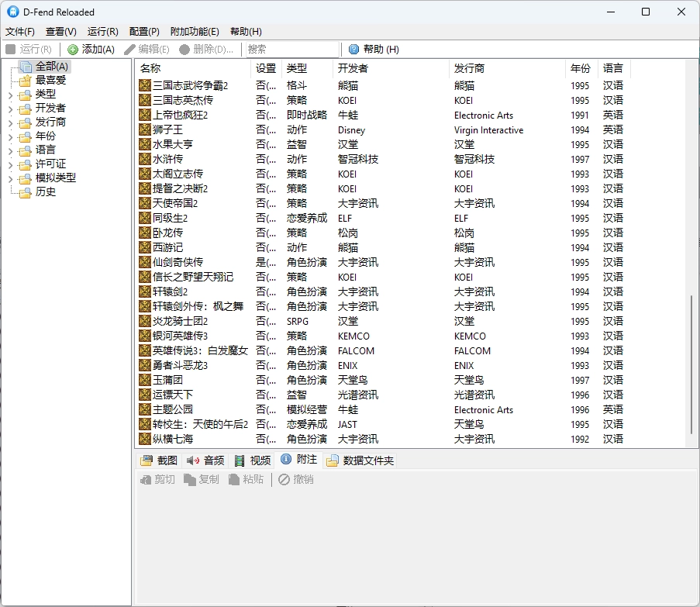Click Virgin Interactive publisher cell
Screen dimensions: 700x607
click(x=488, y=130)
